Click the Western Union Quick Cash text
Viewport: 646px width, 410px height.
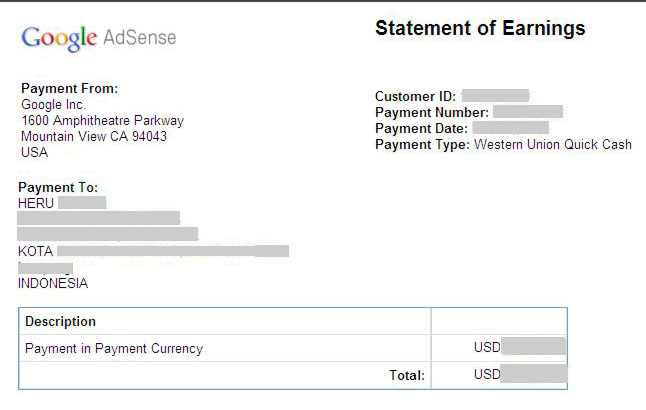(x=553, y=144)
